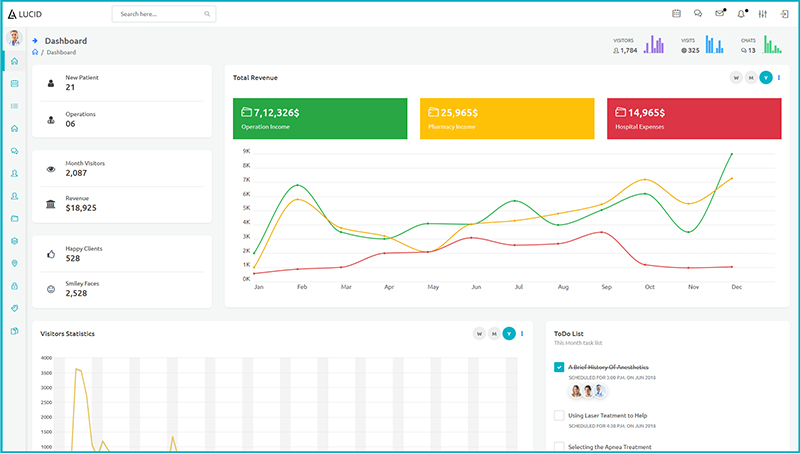Open the settings sliders icon in header
Screen dimensions: 800x454
pos(763,14)
